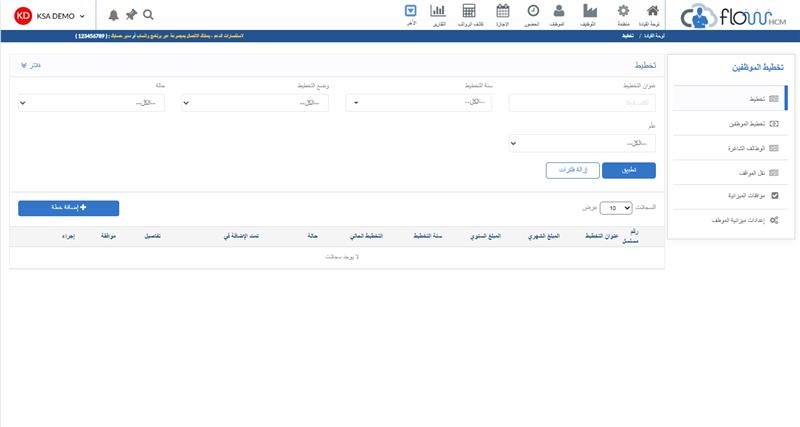Open the records per page dropdown
This screenshot has width=800, height=427.
pos(620,208)
